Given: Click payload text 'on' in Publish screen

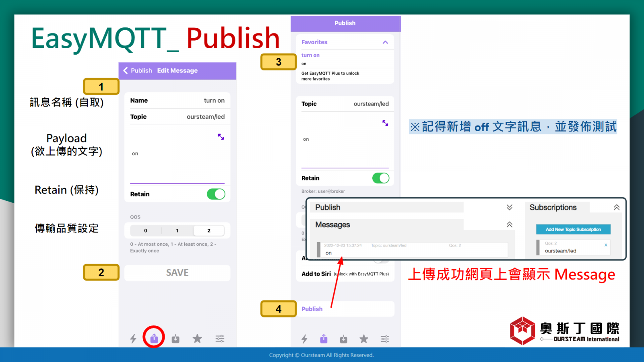Looking at the screenshot, I should click(x=306, y=139).
